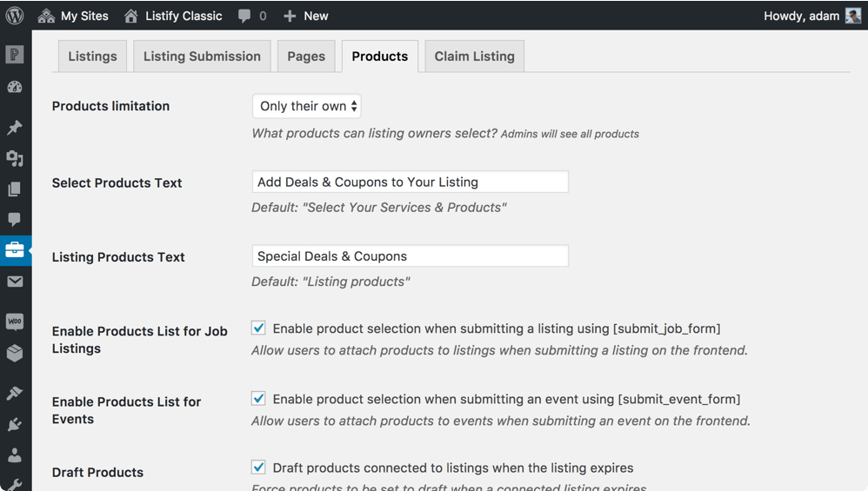This screenshot has width=868, height=491.
Task: Click the 'Draft Products' label
Action: (97, 472)
